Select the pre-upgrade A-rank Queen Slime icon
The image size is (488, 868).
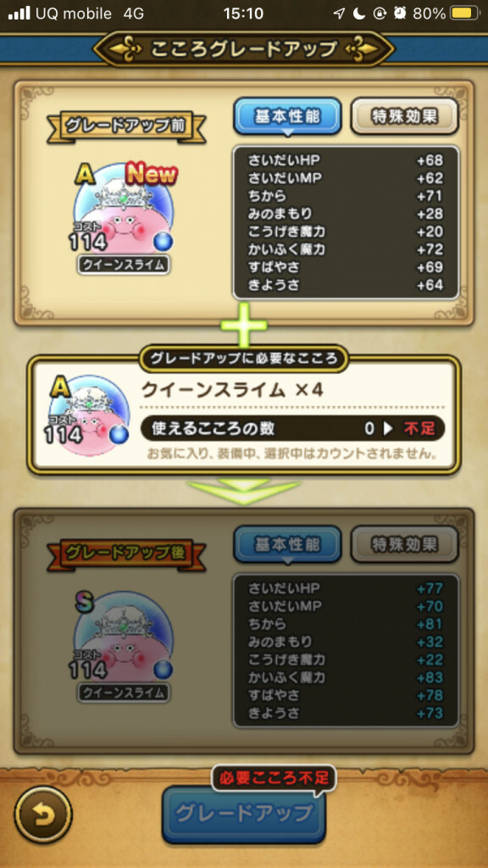click(x=124, y=210)
